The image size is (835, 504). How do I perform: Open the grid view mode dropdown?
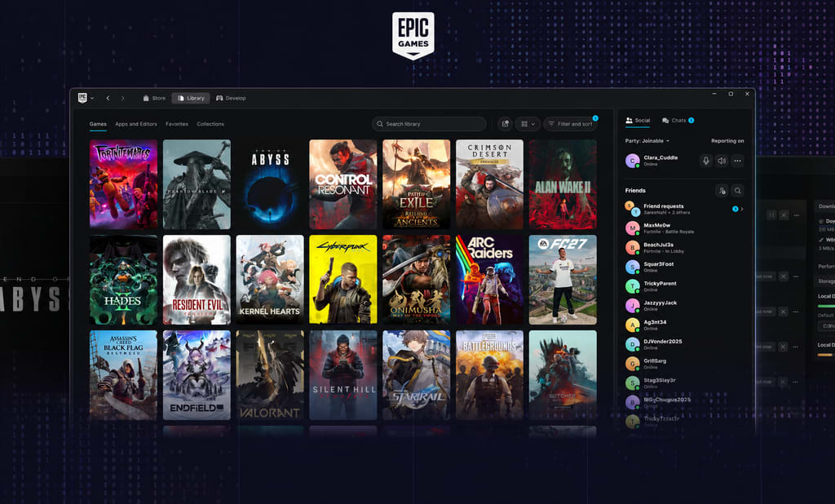point(528,124)
